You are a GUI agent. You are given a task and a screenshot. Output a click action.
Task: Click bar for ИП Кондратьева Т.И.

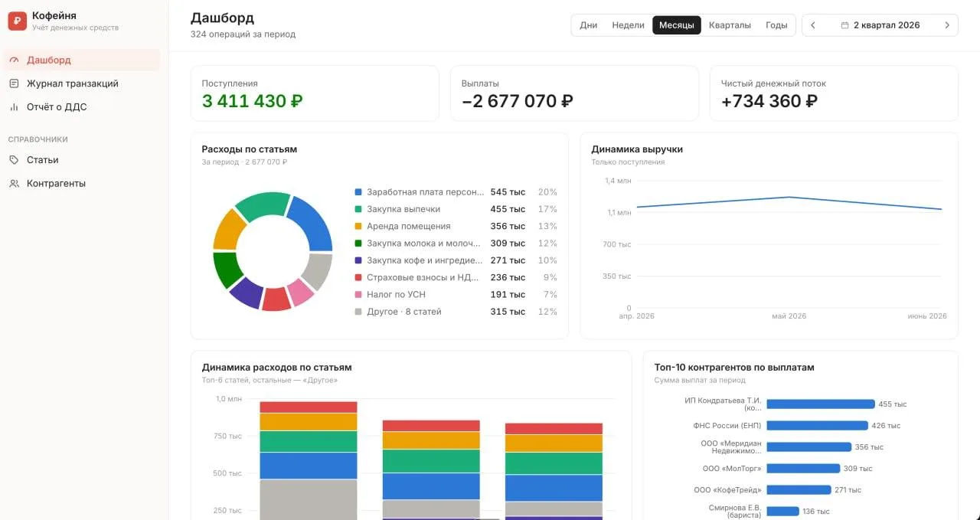[x=820, y=404]
